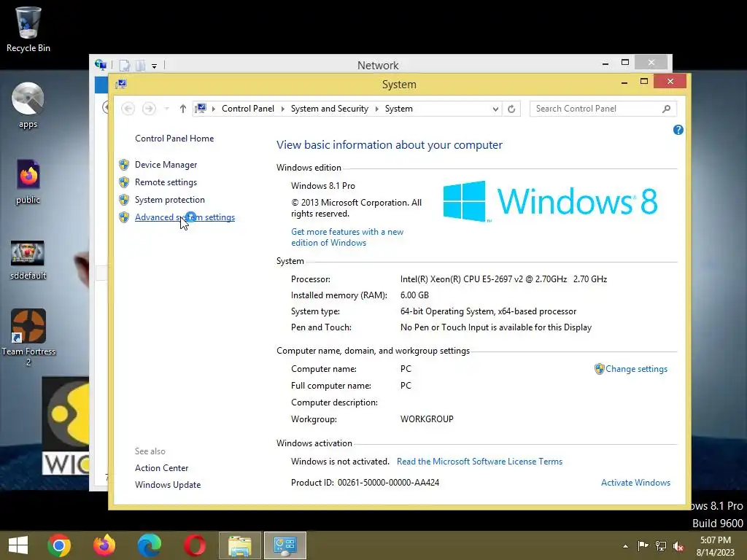Click the taskbar clock showing 5:07 PM
This screenshot has width=747, height=560.
[716, 546]
